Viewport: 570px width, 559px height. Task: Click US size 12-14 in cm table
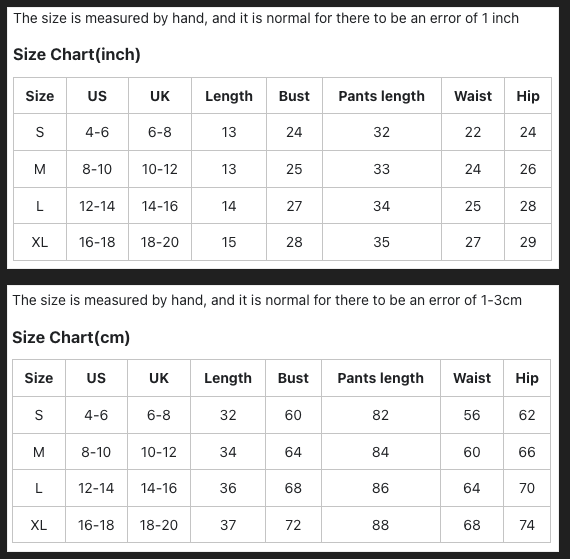click(96, 488)
